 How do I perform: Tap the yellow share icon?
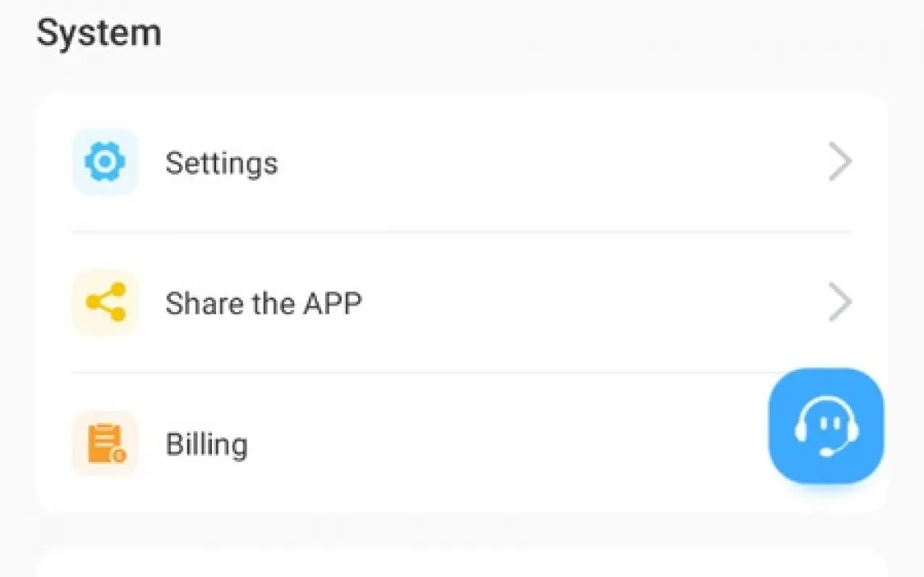[105, 303]
